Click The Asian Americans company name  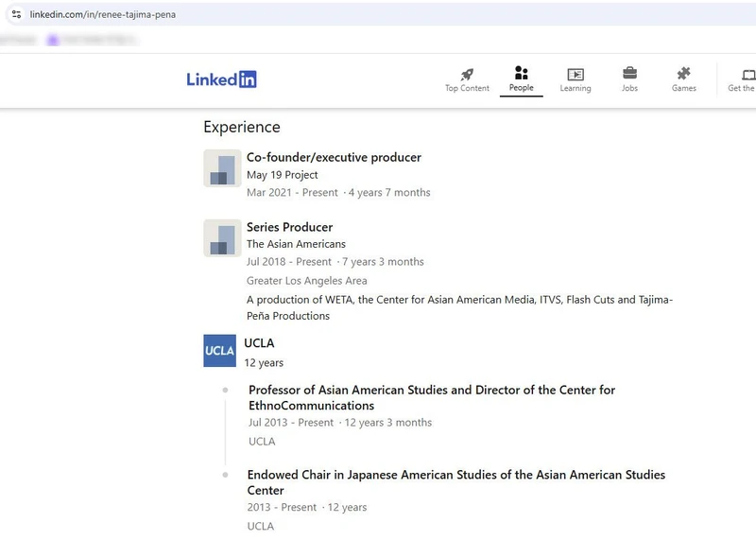click(296, 244)
